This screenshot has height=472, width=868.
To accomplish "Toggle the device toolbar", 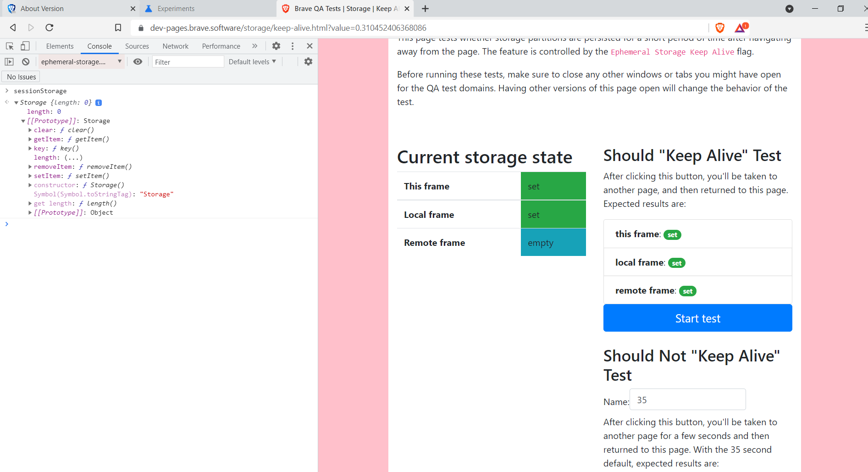I will 25,46.
